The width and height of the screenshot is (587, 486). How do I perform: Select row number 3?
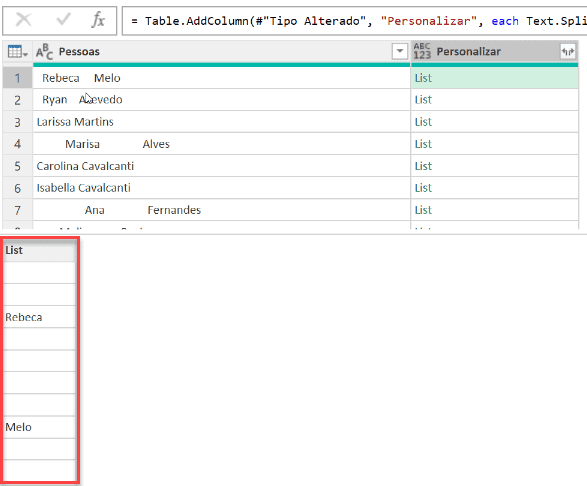tap(17, 122)
